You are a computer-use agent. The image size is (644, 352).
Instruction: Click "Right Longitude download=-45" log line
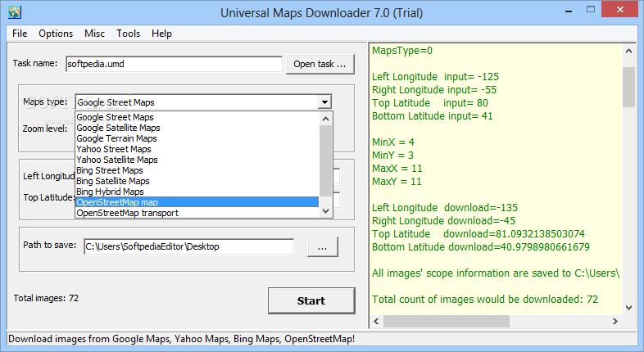click(443, 221)
